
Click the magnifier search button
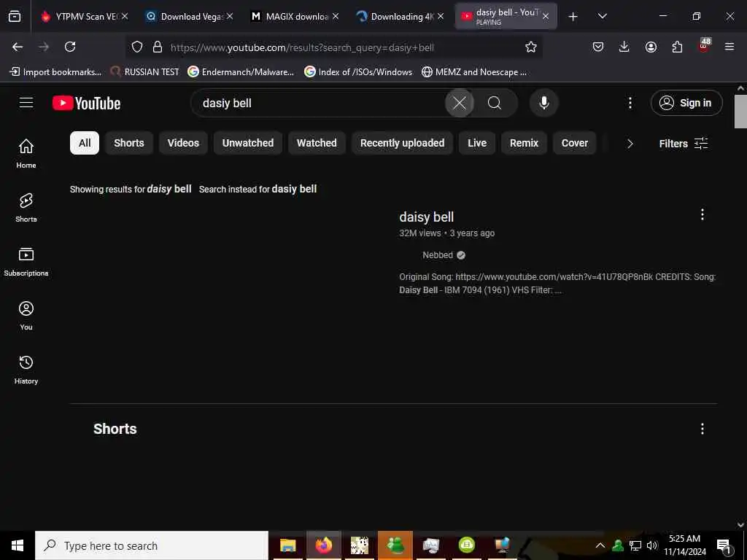(x=495, y=103)
